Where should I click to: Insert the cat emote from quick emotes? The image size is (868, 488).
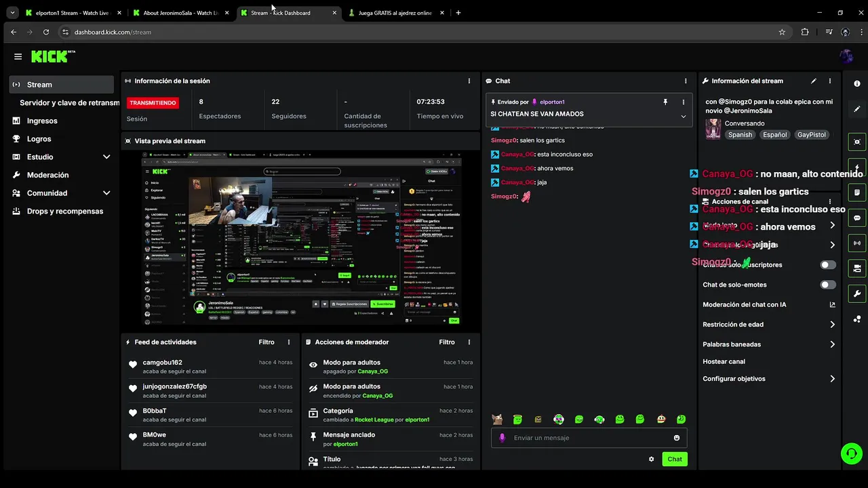coord(497,420)
